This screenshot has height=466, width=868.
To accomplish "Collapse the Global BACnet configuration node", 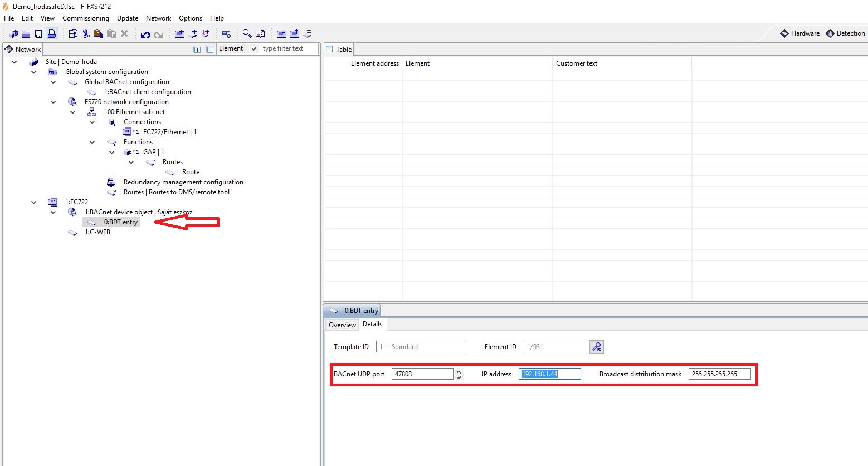I will (x=53, y=82).
